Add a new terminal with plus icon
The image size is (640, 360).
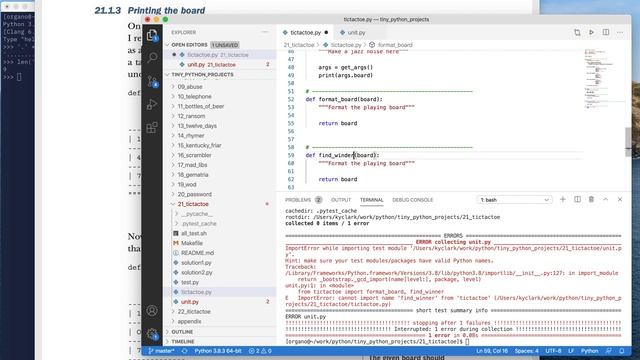(x=563, y=199)
